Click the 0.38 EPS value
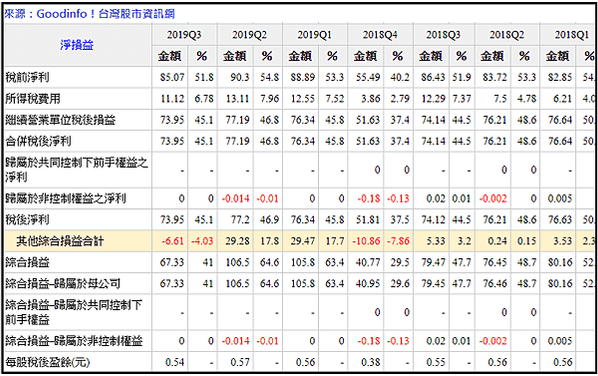Viewport: 598px width, 376px height. 371,362
